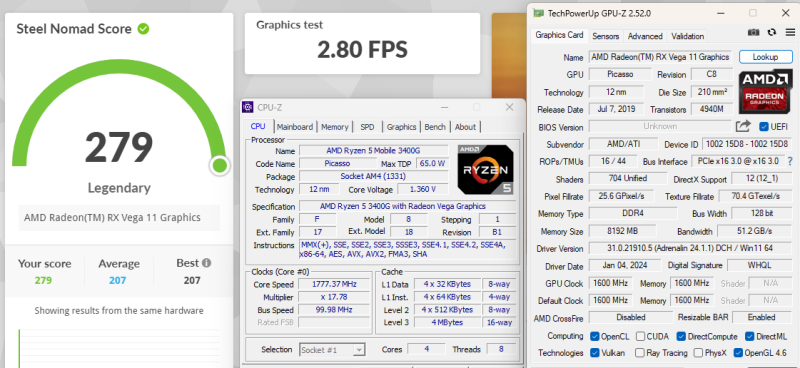Toggle the DirectCompute checkbox
This screenshot has height=368, width=800.
pos(681,336)
